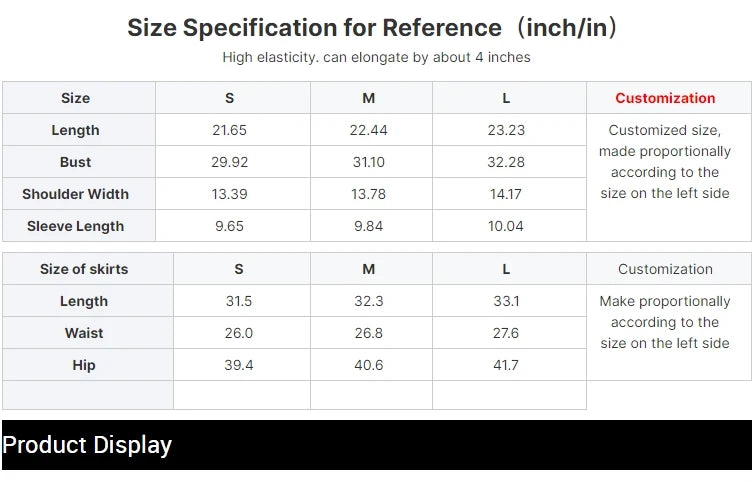Select the Size of skirts header
The width and height of the screenshot is (754, 482).
pyautogui.click(x=84, y=269)
